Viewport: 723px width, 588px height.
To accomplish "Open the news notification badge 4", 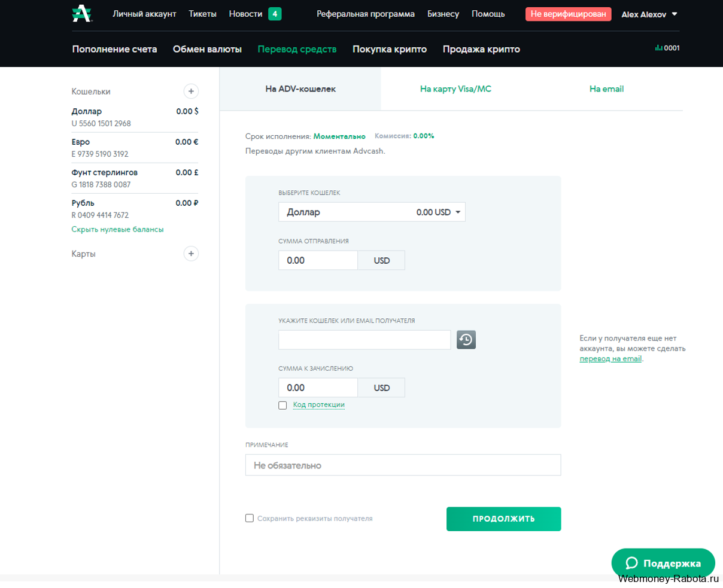I will pos(275,14).
